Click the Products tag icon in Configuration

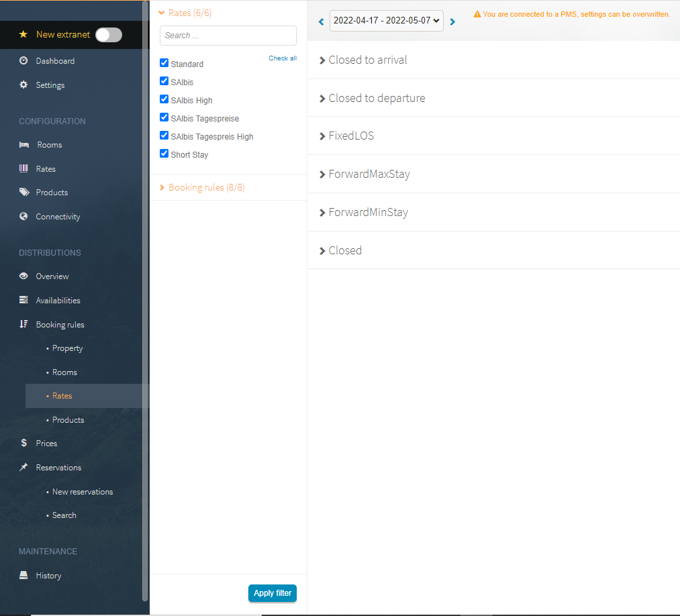(24, 193)
